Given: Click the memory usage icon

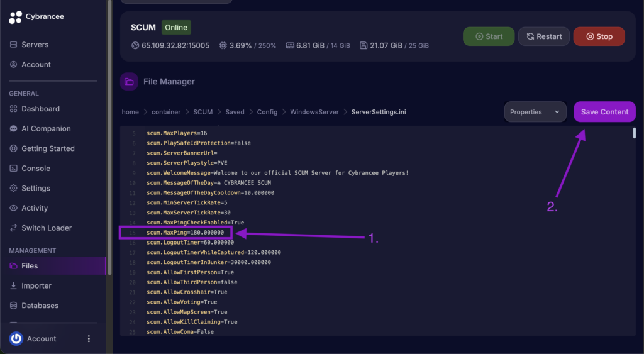Looking at the screenshot, I should pos(290,45).
